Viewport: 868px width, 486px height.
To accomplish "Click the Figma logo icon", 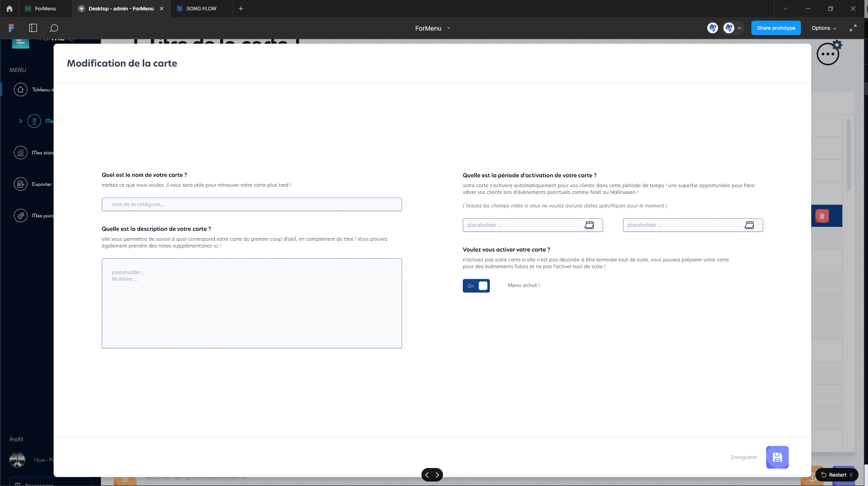I will pyautogui.click(x=11, y=28).
